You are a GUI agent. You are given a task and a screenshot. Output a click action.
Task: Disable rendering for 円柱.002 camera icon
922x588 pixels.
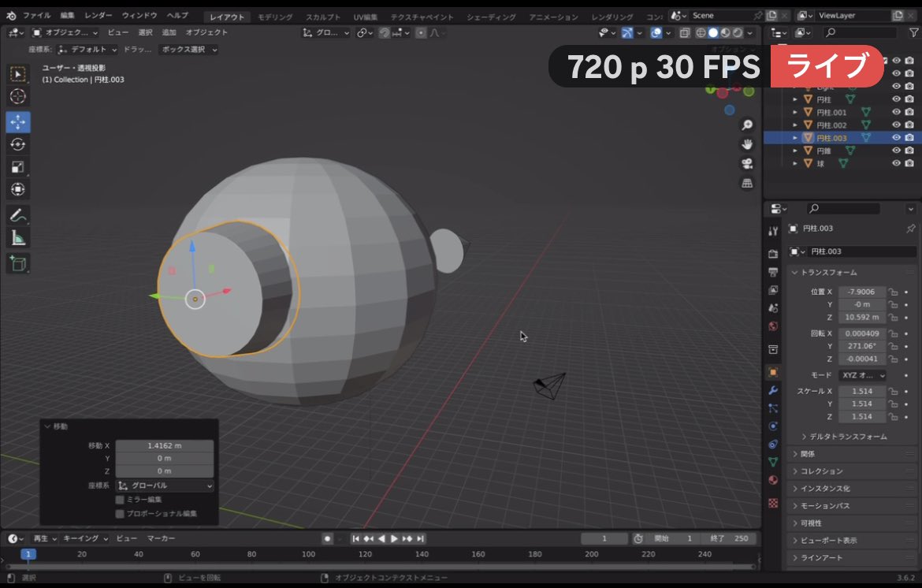click(x=909, y=125)
